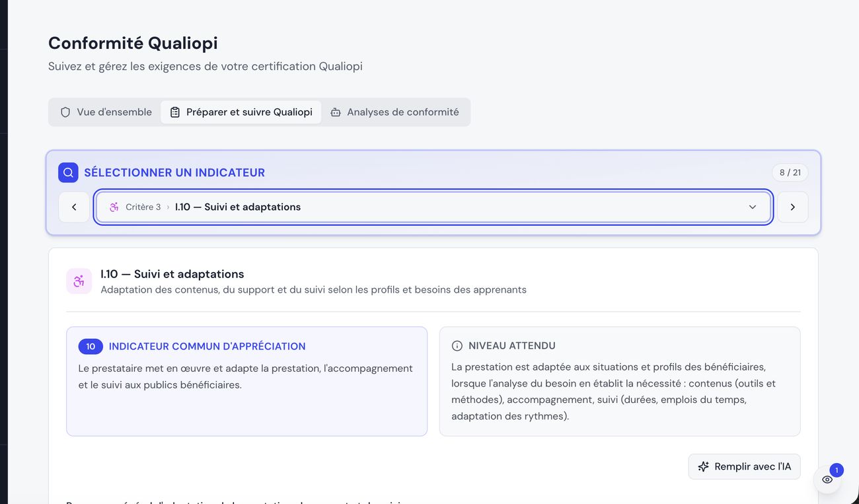Click the robot icon beside Analyses de conformité
The image size is (859, 504).
[336, 112]
